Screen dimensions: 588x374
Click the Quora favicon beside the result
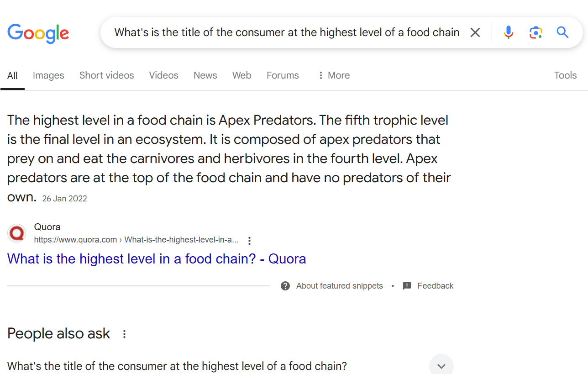16,233
